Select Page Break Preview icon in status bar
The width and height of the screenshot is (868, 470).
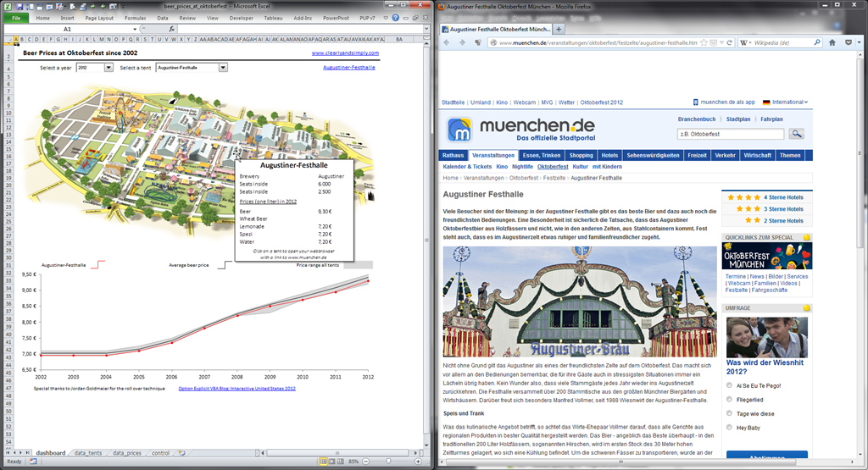click(341, 462)
